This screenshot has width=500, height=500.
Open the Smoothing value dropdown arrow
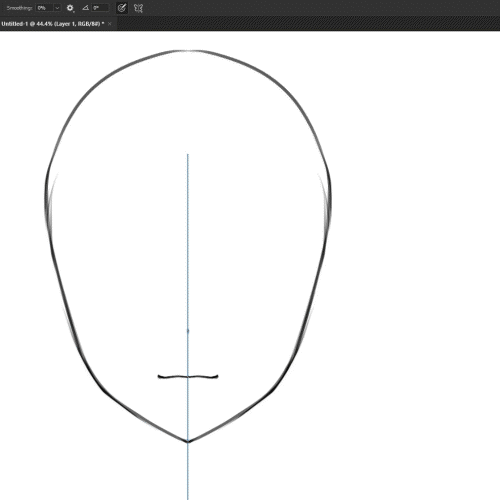[x=57, y=8]
